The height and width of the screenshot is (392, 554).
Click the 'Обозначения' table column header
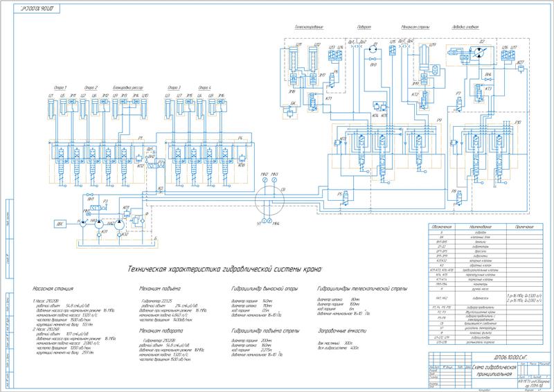442,226
